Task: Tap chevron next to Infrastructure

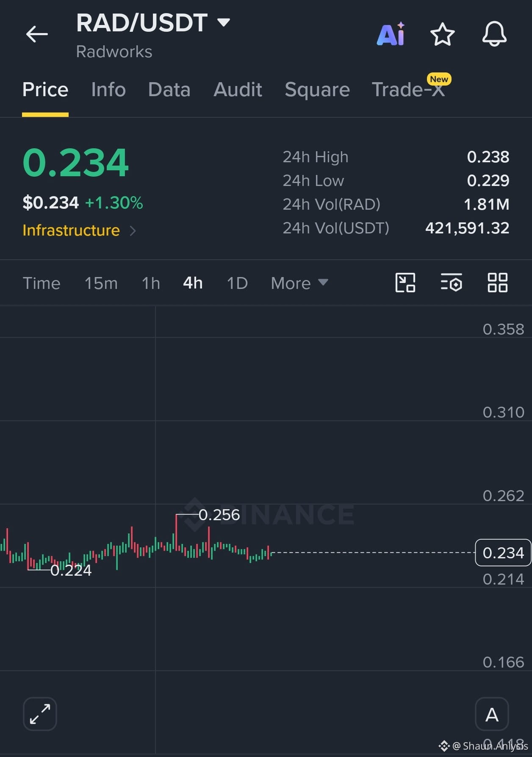Action: [x=133, y=230]
